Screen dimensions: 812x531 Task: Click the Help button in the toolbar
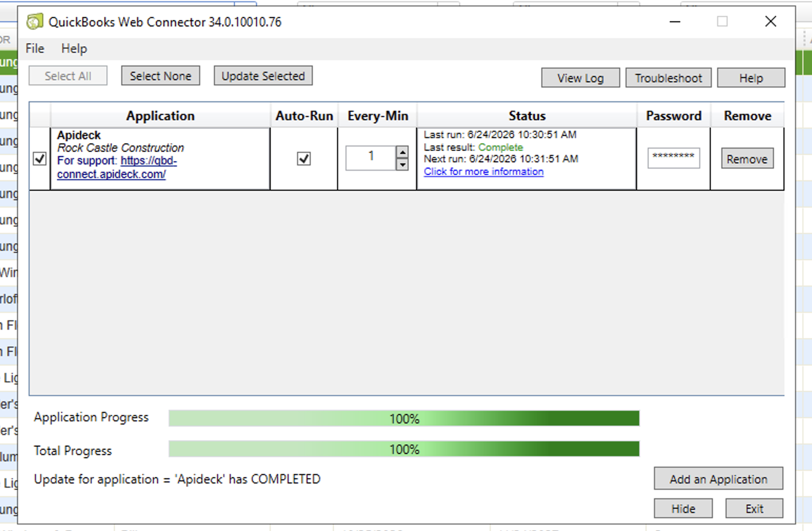click(751, 78)
